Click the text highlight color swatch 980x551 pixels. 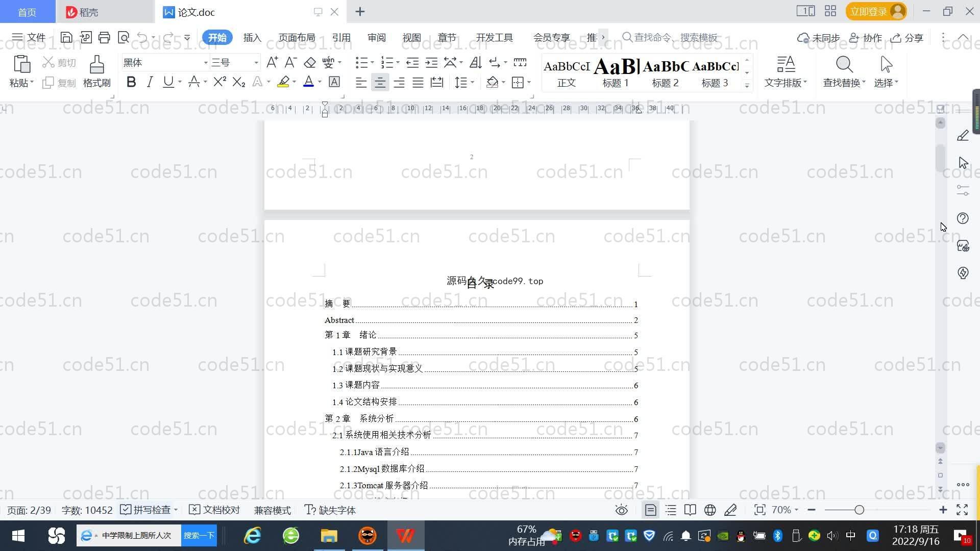(x=283, y=82)
